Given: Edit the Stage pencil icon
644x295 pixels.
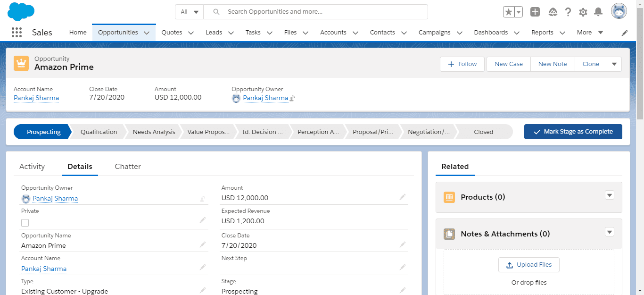Looking at the screenshot, I should point(403,290).
